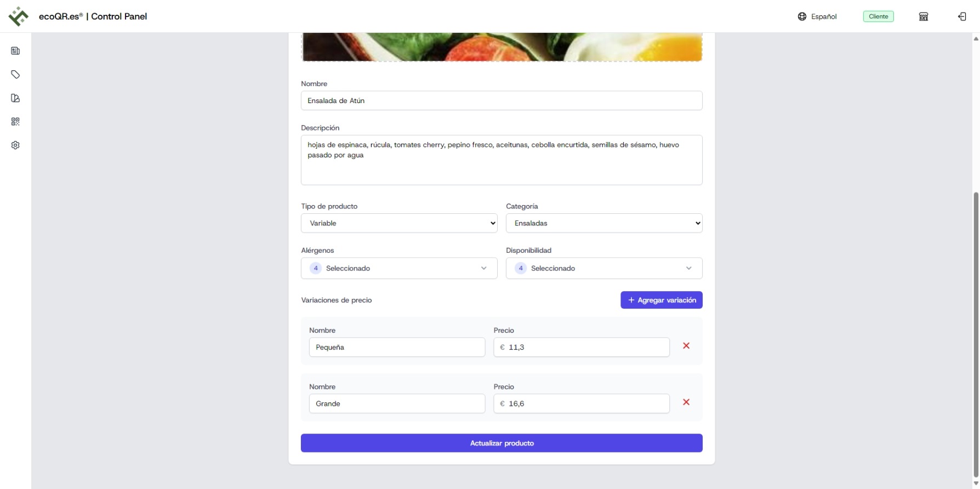Viewport: 980px width, 489px height.
Task: Click the store icon in header
Action: pyautogui.click(x=924, y=16)
